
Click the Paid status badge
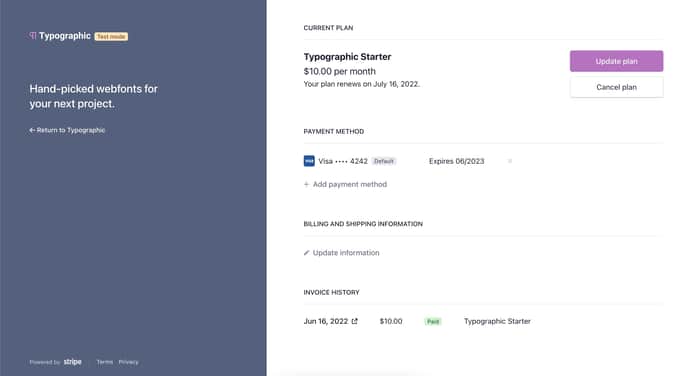(x=433, y=322)
